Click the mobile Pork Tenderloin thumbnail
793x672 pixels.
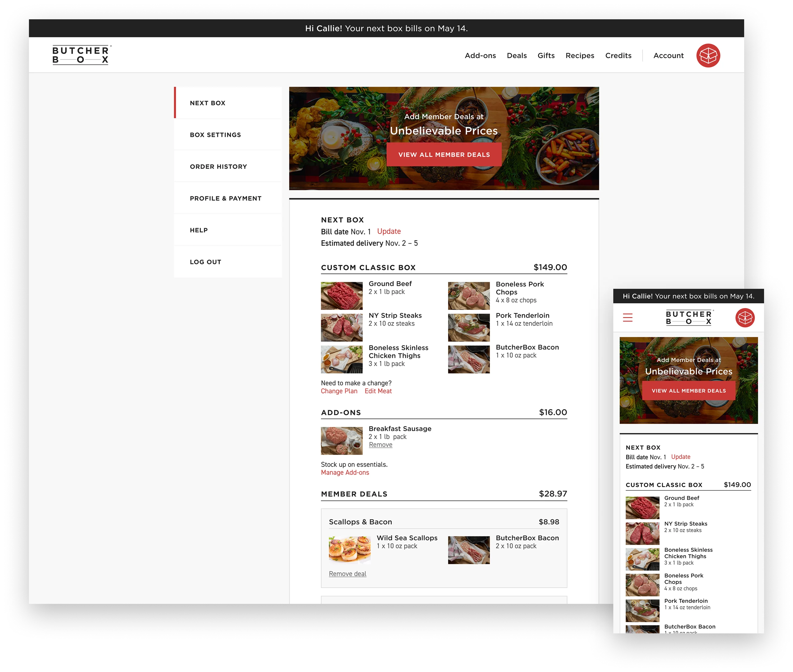pyautogui.click(x=642, y=610)
